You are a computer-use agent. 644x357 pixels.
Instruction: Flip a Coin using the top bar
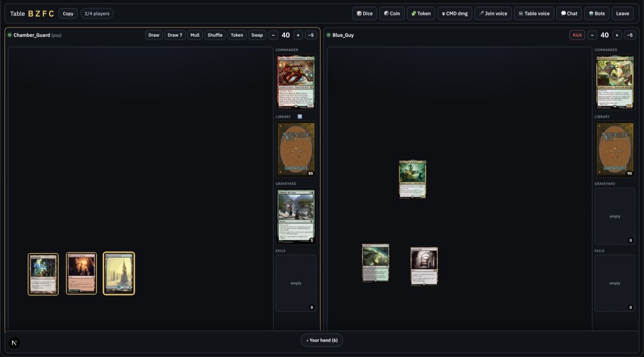point(392,13)
